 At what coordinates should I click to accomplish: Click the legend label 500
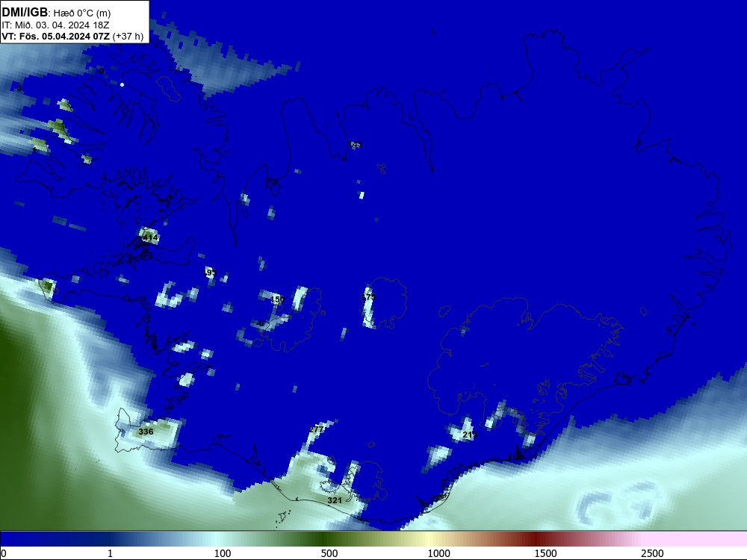pyautogui.click(x=329, y=553)
